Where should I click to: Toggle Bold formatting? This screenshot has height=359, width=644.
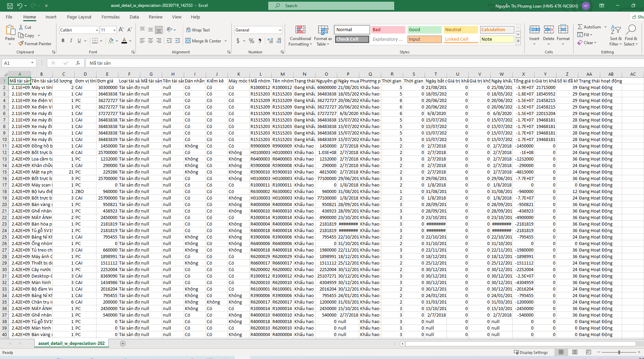(63, 41)
